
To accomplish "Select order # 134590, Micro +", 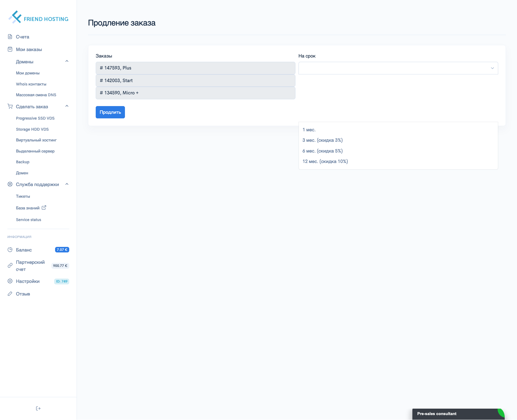I will 195,93.
